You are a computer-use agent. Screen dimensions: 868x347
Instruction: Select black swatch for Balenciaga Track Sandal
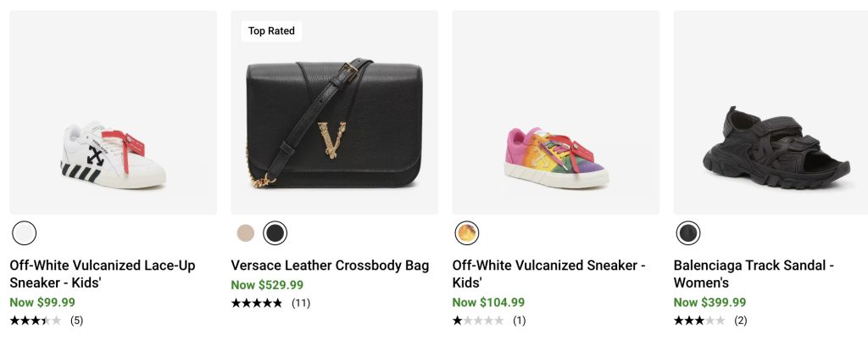tap(688, 232)
